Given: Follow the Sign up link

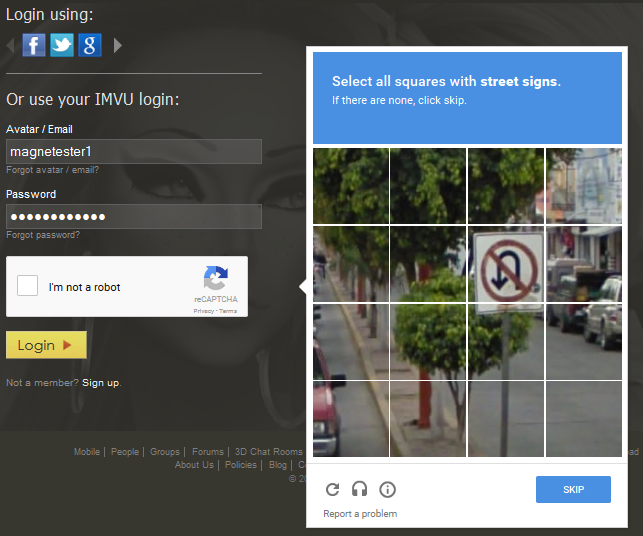Looking at the screenshot, I should [100, 383].
